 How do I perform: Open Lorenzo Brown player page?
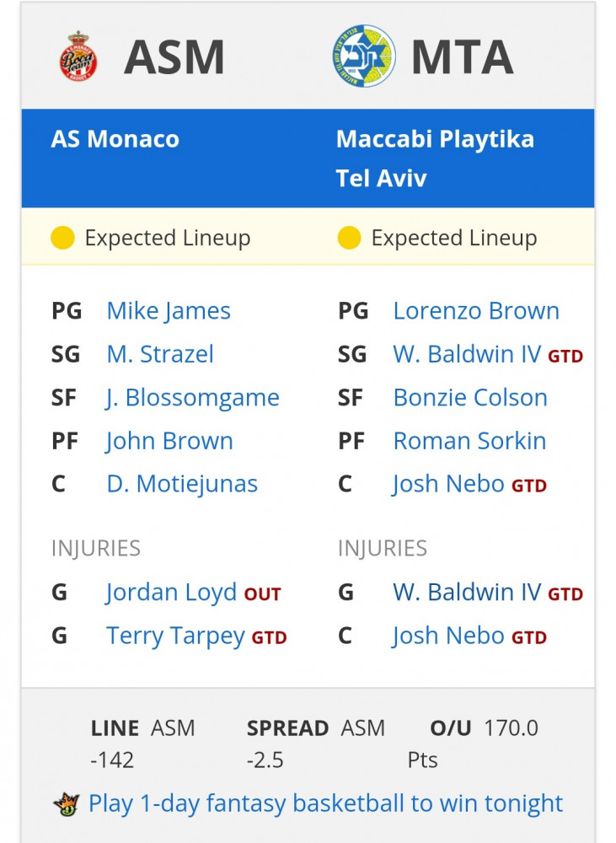[476, 311]
